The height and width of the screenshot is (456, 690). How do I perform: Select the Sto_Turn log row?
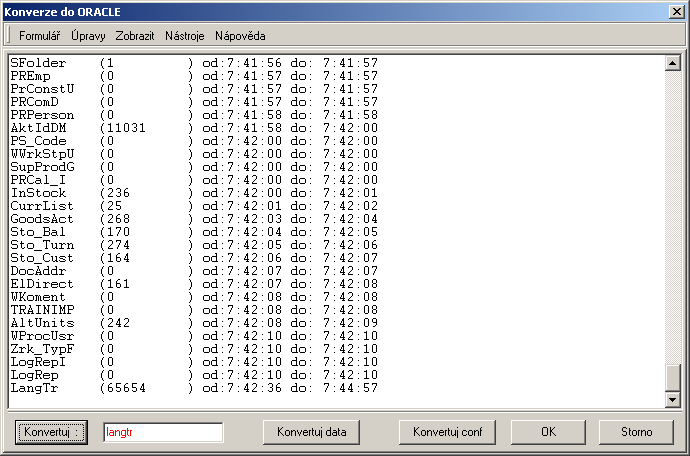[x=194, y=245]
